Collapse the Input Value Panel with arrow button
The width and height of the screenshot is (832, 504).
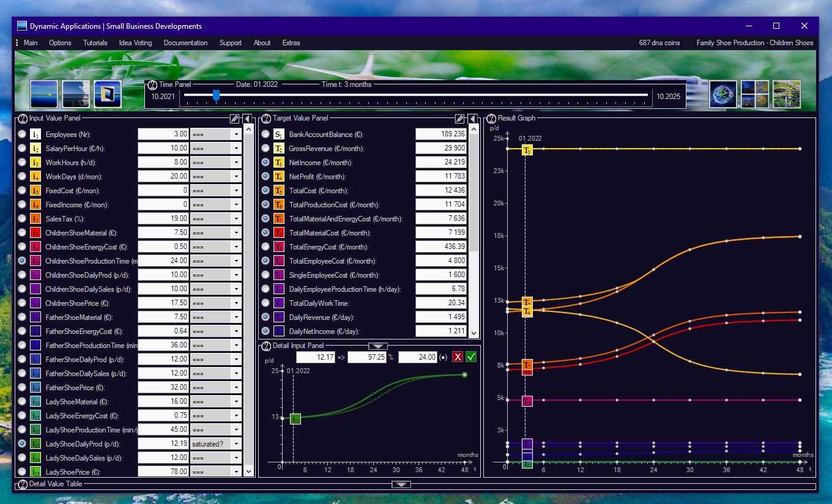click(247, 119)
